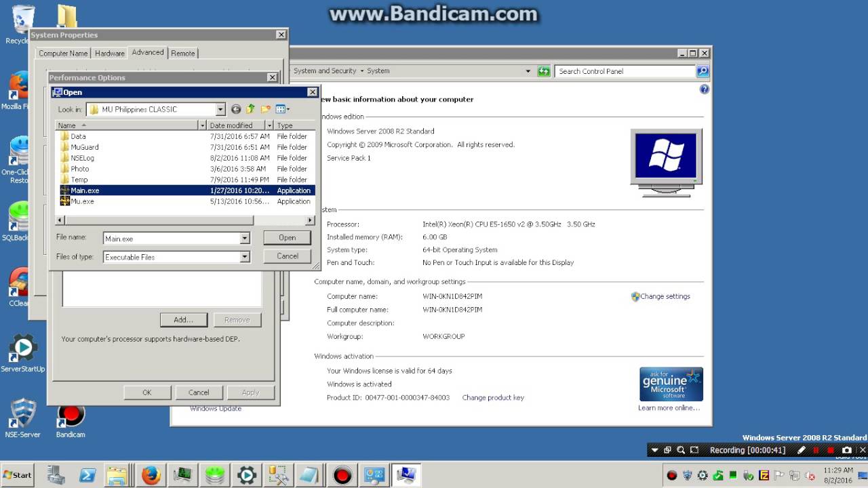Open the CCleaner desktop shortcut
Image resolution: width=868 pixels, height=488 pixels.
point(19,287)
